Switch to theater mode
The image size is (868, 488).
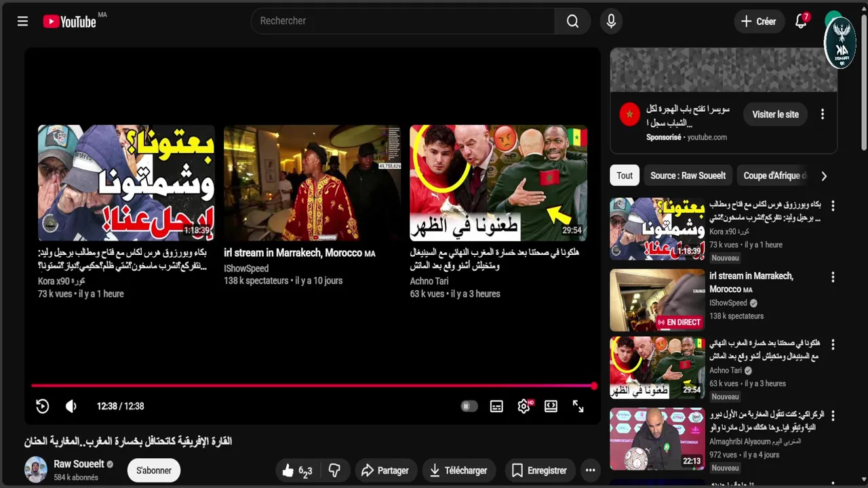551,406
